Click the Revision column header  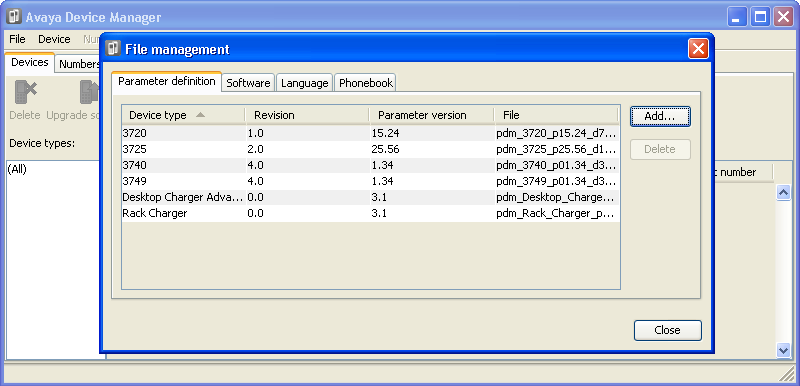pos(307,115)
